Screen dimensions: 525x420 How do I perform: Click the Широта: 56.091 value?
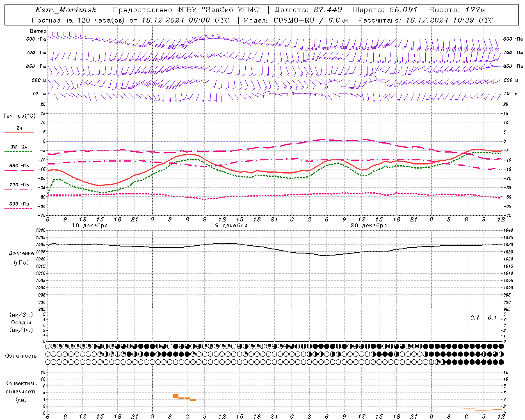(x=385, y=10)
